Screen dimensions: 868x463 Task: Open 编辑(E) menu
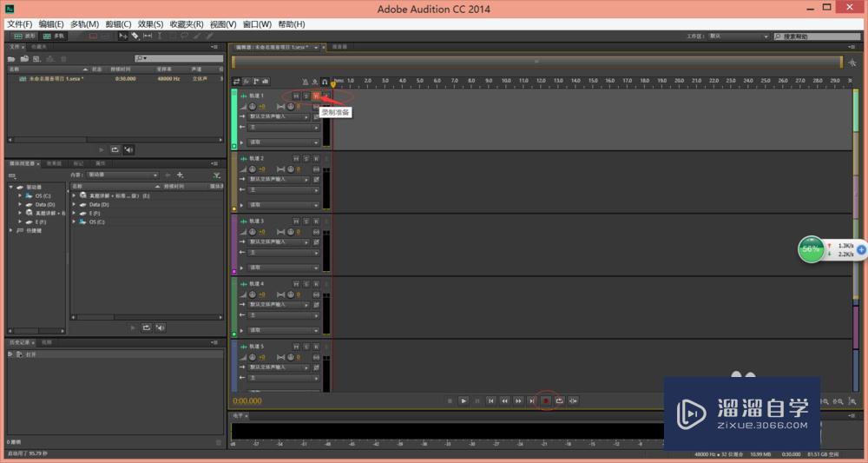51,24
